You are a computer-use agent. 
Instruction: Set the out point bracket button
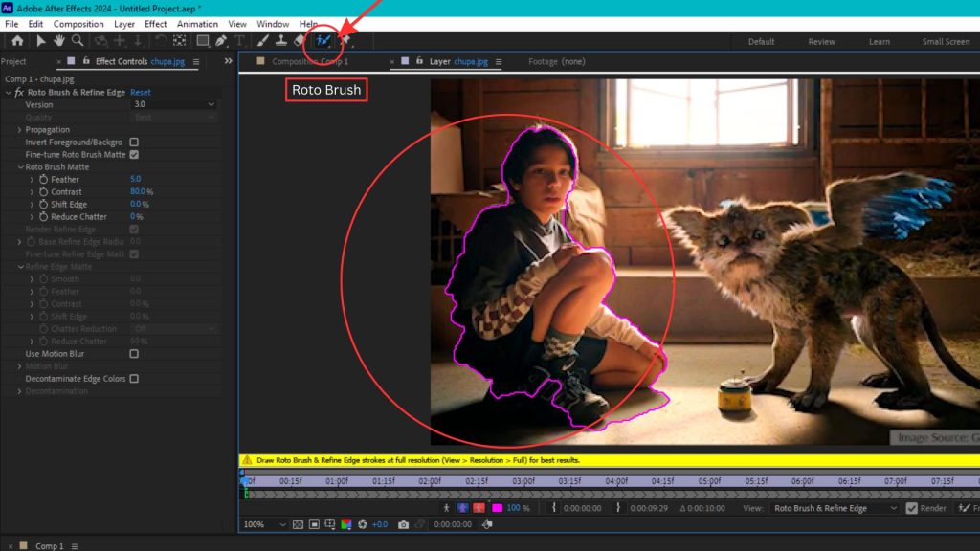pyautogui.click(x=618, y=509)
